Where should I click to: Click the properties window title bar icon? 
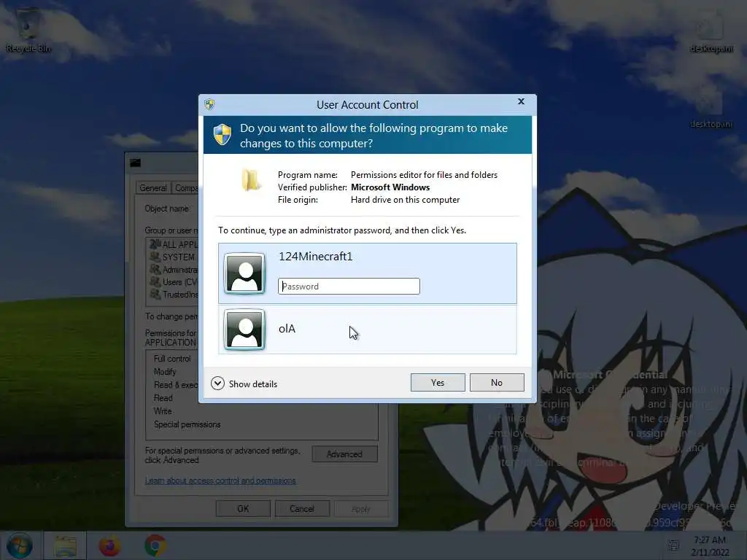click(135, 163)
